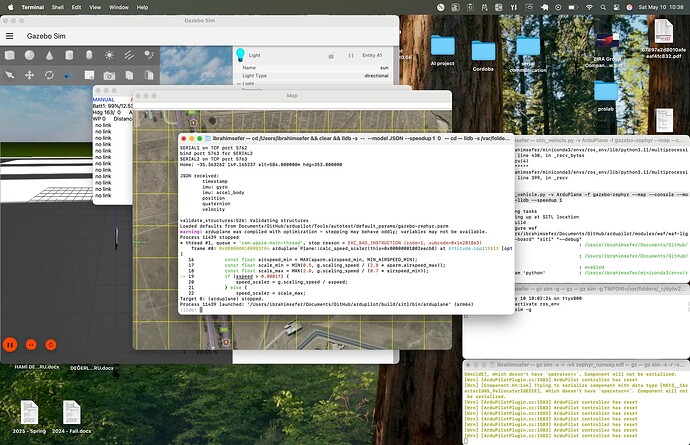
Task: Open Siri from the menu bar
Action: click(629, 7)
